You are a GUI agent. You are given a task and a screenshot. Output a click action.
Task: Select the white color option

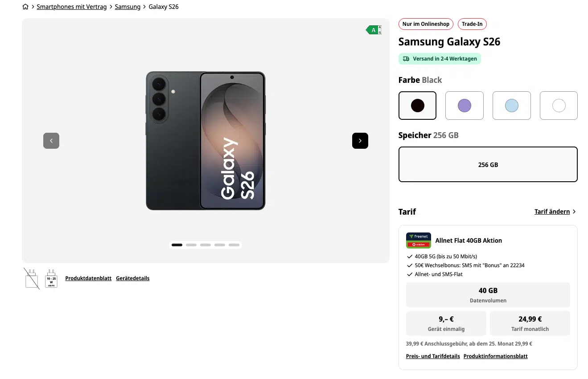pyautogui.click(x=559, y=106)
